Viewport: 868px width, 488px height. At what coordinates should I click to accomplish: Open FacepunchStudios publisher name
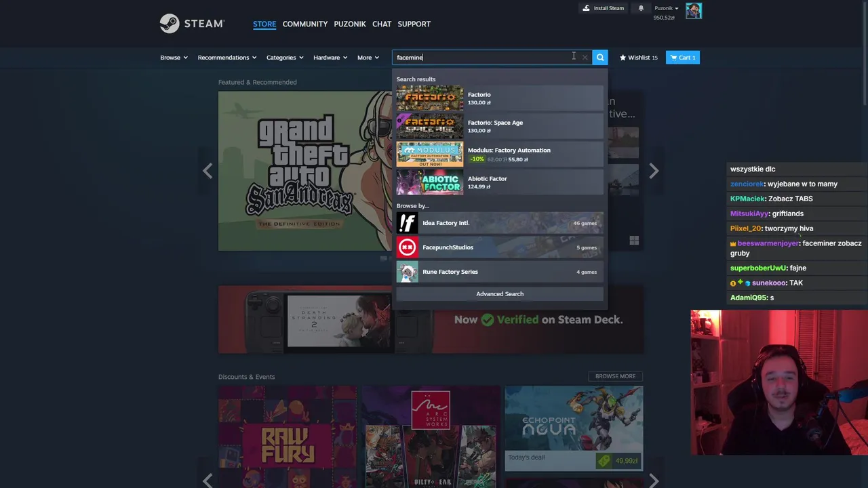pyautogui.click(x=448, y=247)
